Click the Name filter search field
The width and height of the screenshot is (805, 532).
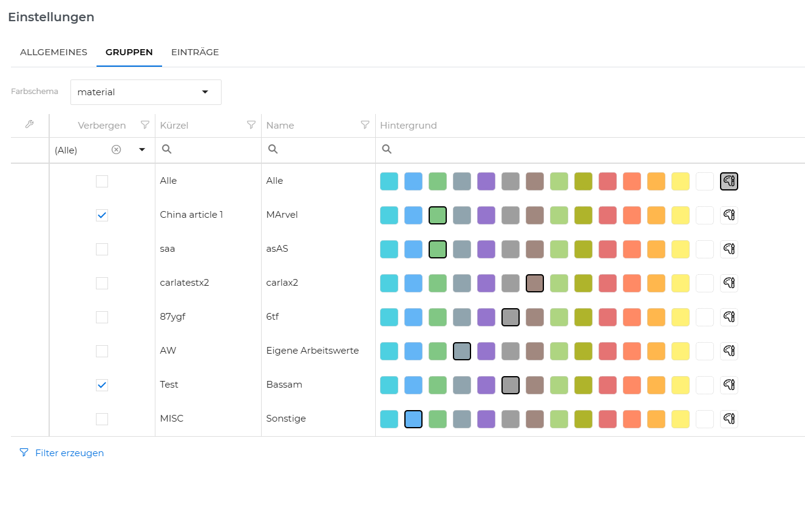click(318, 150)
